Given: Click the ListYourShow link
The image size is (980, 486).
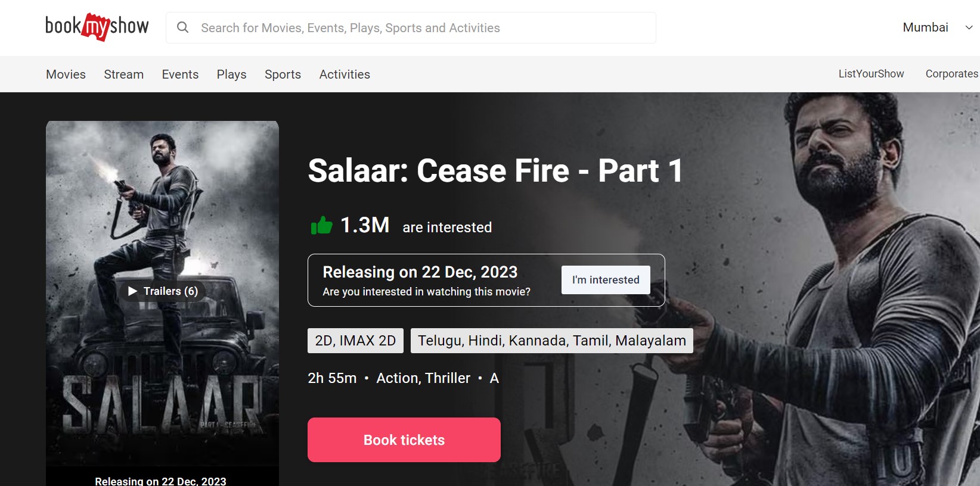Looking at the screenshot, I should click(x=871, y=74).
